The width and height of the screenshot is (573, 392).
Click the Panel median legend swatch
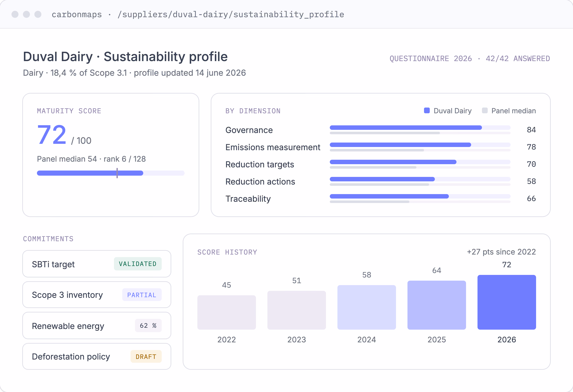click(485, 110)
